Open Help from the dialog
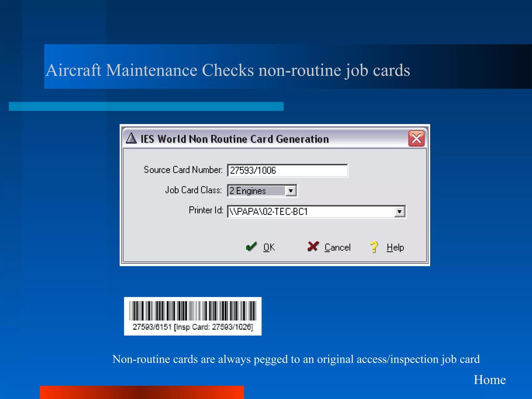The image size is (532, 399). tap(395, 248)
